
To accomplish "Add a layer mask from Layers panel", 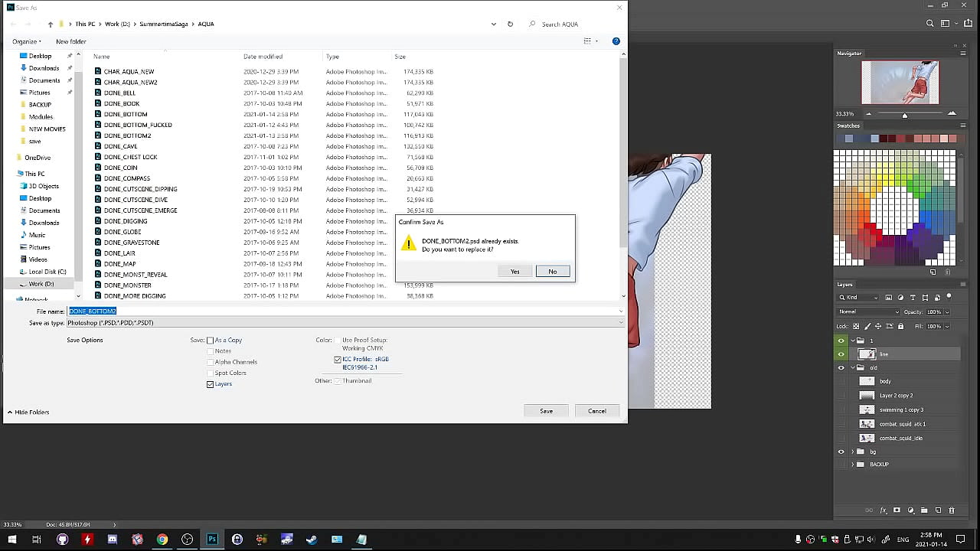I will click(897, 510).
